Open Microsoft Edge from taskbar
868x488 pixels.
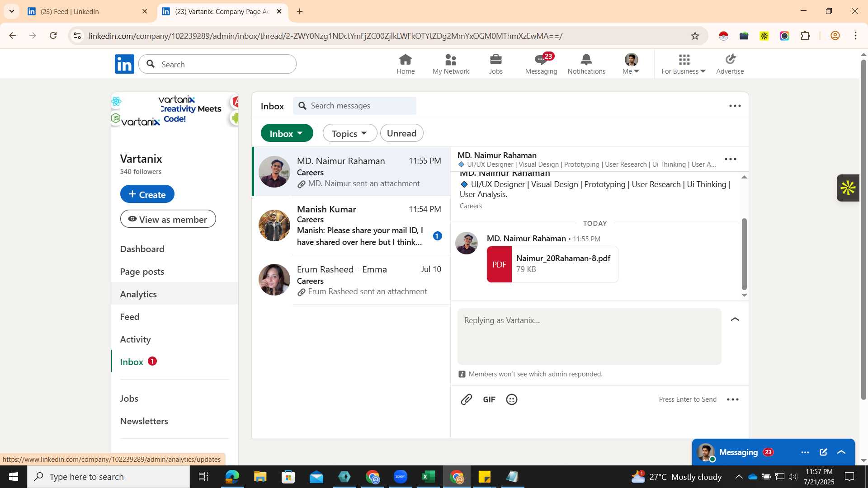point(232,477)
